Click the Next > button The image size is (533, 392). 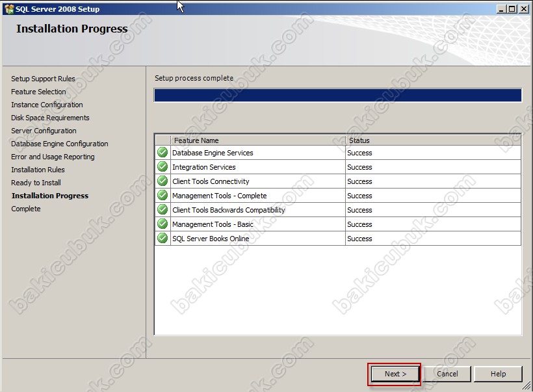[x=395, y=374]
